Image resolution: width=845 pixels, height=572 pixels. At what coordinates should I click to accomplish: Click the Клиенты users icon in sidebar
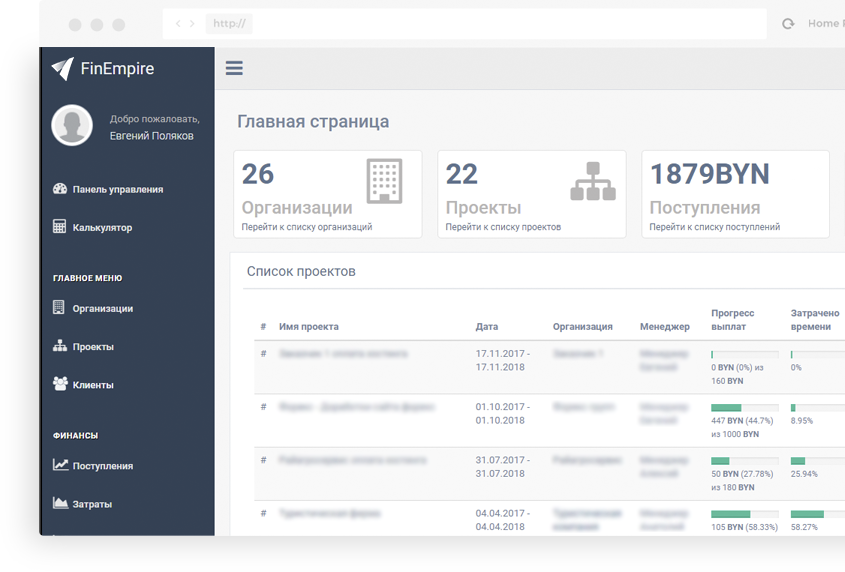pos(60,384)
